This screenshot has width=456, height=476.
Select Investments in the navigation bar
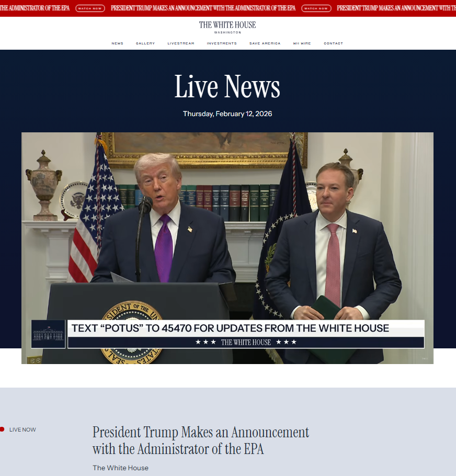click(222, 43)
